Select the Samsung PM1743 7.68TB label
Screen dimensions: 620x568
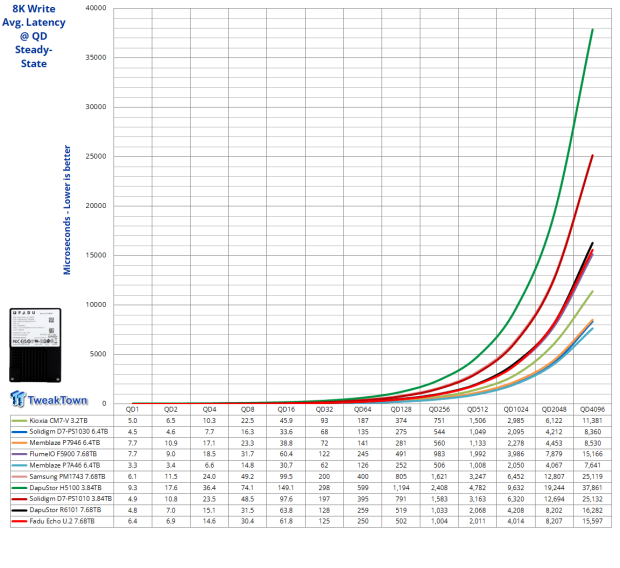(67, 476)
